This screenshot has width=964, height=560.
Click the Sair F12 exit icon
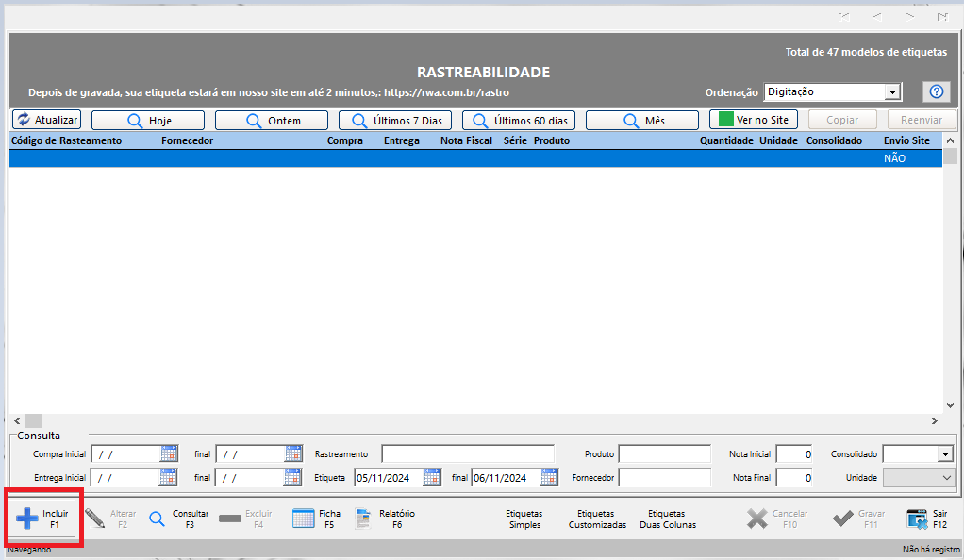[x=917, y=519]
